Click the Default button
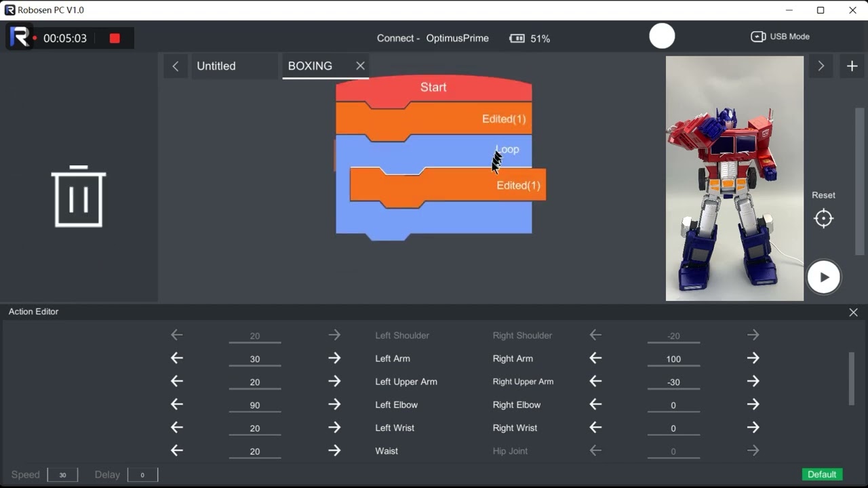 click(x=822, y=474)
